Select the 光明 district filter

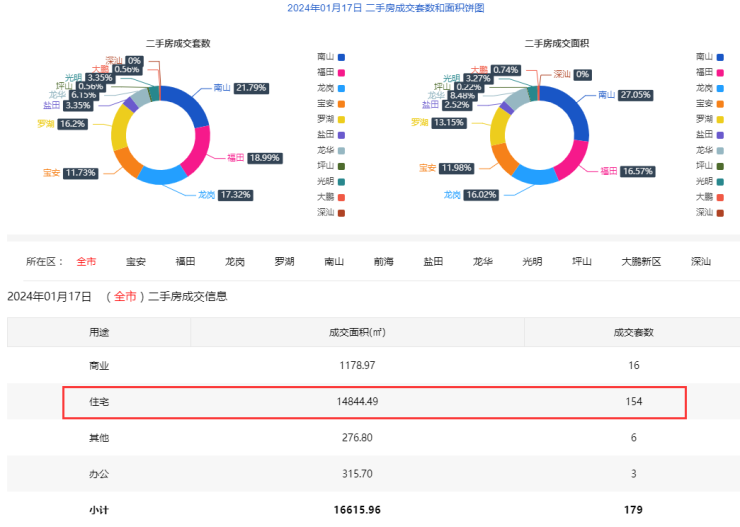pos(532,261)
